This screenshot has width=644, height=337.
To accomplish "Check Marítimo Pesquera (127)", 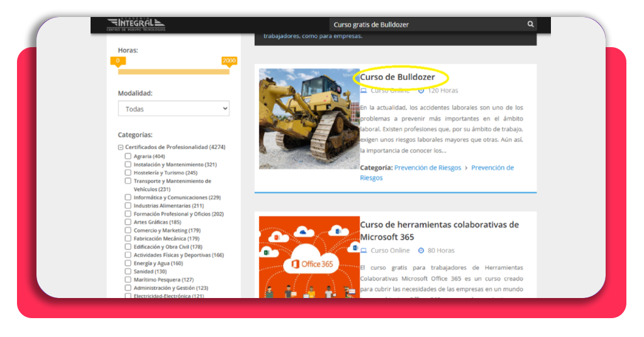I will click(128, 280).
